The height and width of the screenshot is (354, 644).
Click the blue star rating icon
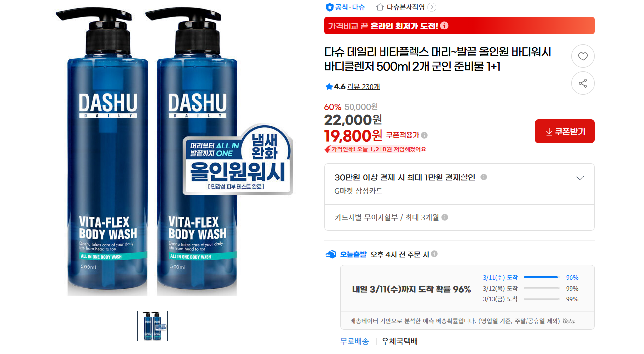click(329, 87)
